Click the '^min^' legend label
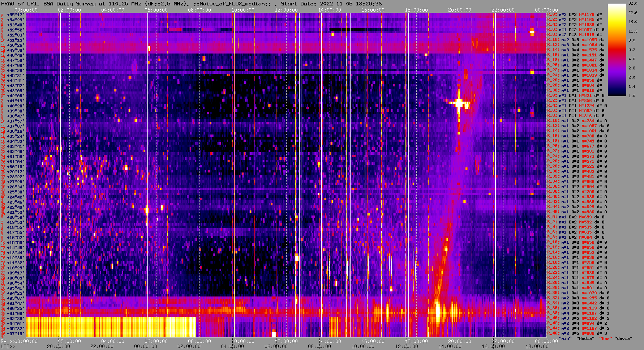 tap(565, 339)
